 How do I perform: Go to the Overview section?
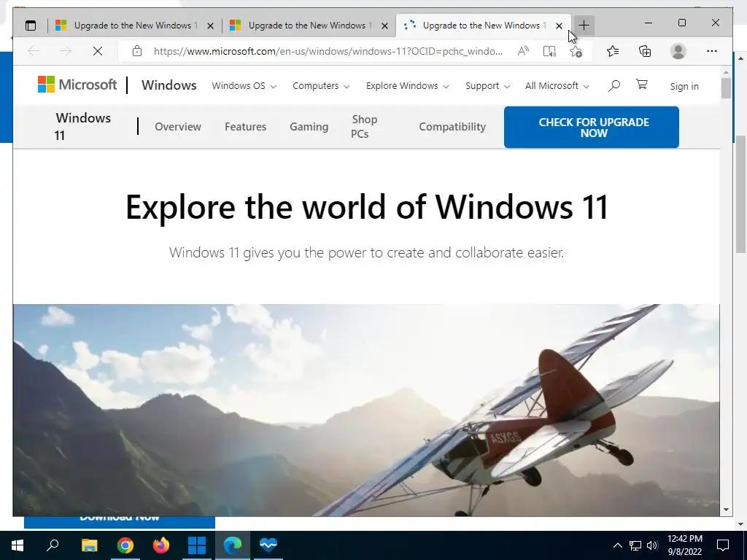(178, 127)
